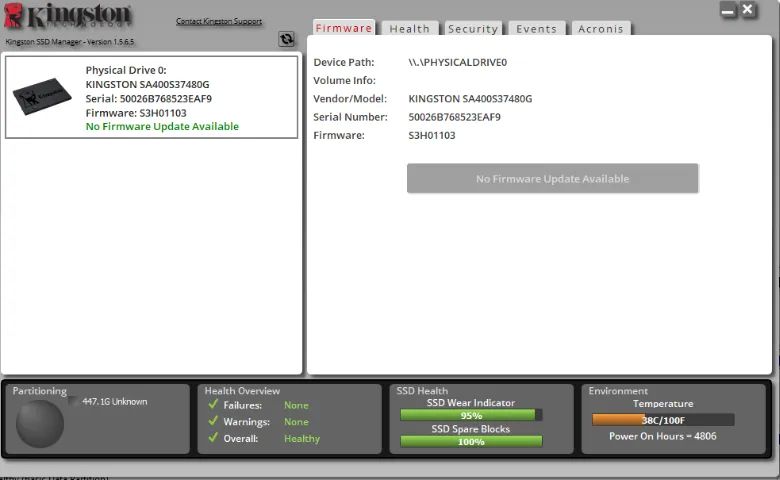Screen dimensions: 780x480
Task: Open the Health tab
Action: (410, 29)
